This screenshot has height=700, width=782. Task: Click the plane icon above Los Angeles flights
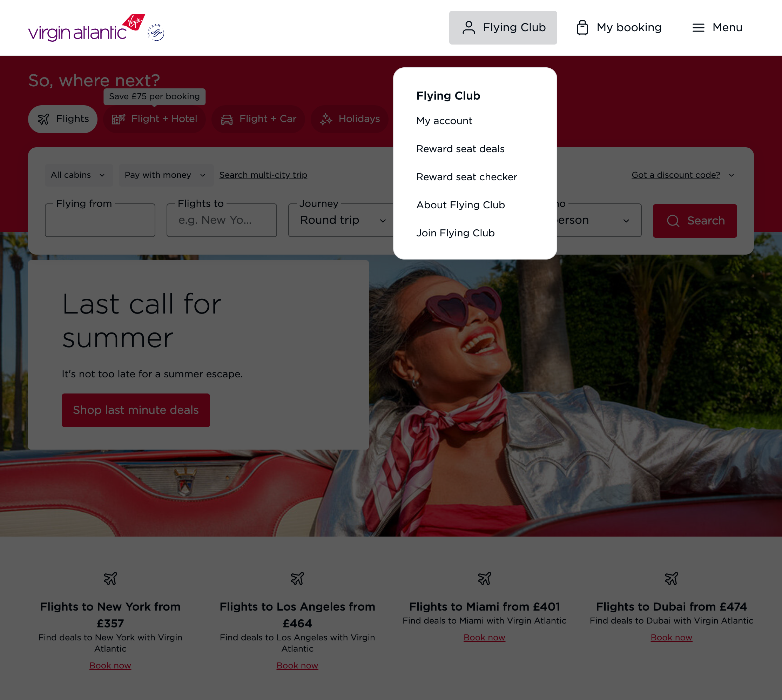pyautogui.click(x=297, y=578)
